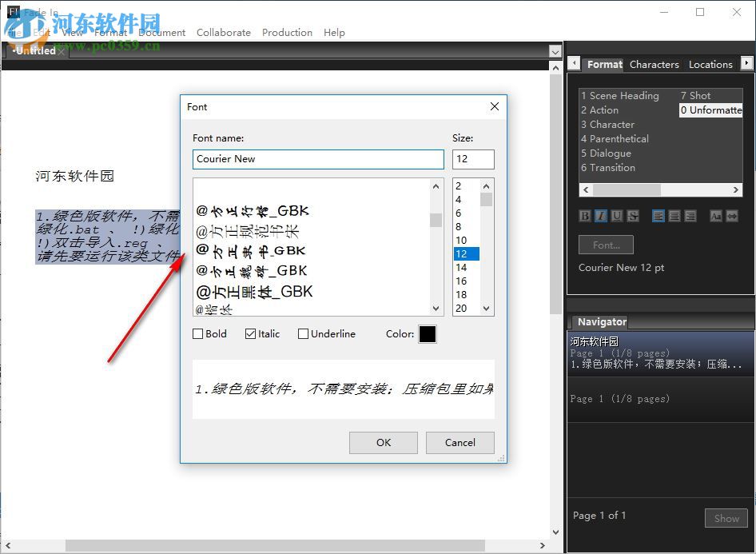Viewport: 756px width, 554px height.
Task: Select the italic formatting icon
Action: click(x=602, y=215)
